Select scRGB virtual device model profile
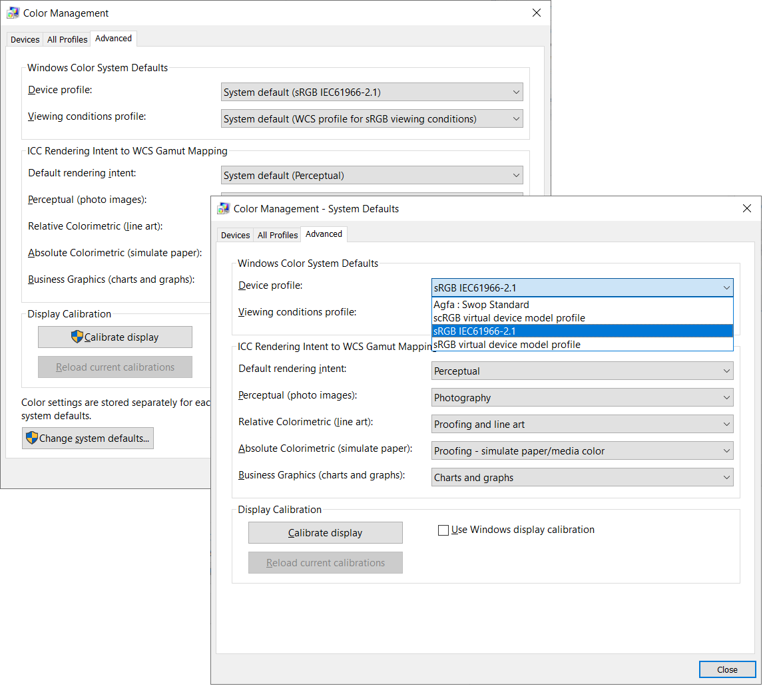Viewport: 775px width, 700px height. [509, 317]
